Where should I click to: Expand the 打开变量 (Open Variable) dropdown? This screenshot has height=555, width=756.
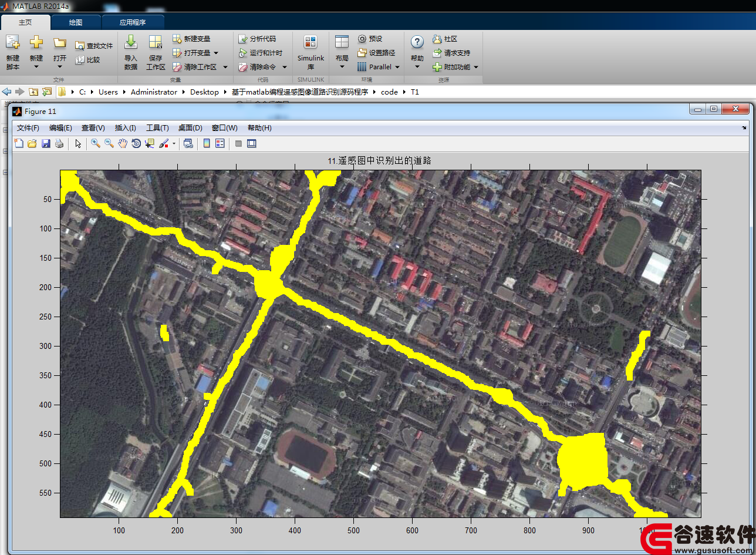216,53
